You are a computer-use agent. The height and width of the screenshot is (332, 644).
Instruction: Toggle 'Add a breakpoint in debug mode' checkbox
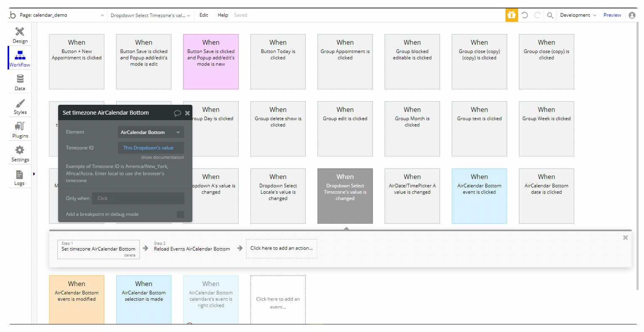pyautogui.click(x=180, y=214)
